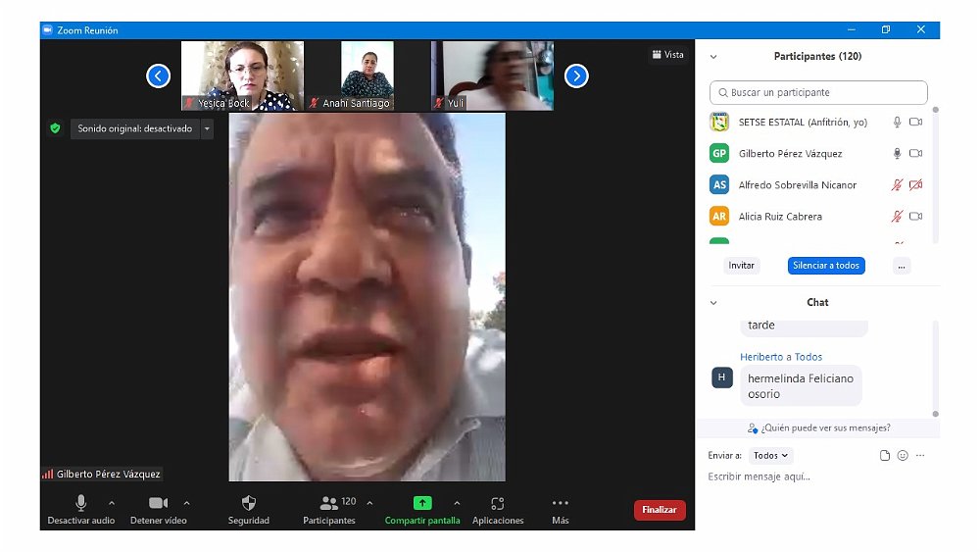The height and width of the screenshot is (552, 980).
Task: Toggle the camera with Detener video
Action: tap(158, 503)
